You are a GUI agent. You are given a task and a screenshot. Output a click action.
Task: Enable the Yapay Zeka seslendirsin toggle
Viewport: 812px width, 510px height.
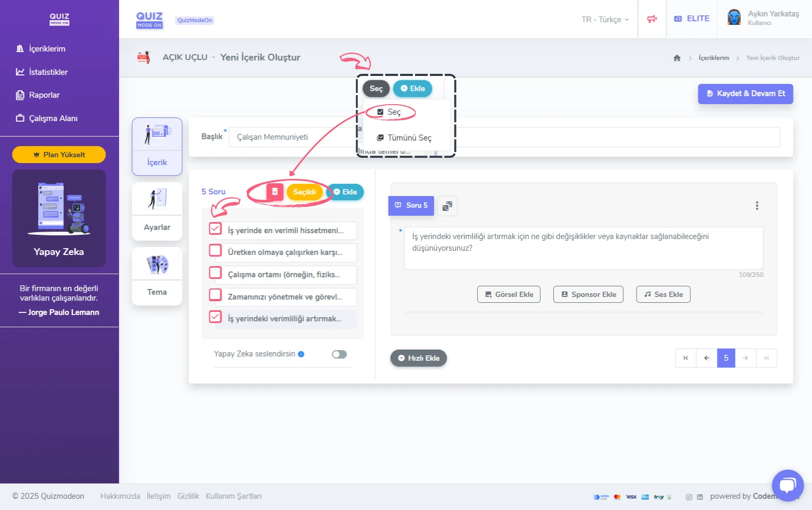(x=339, y=354)
